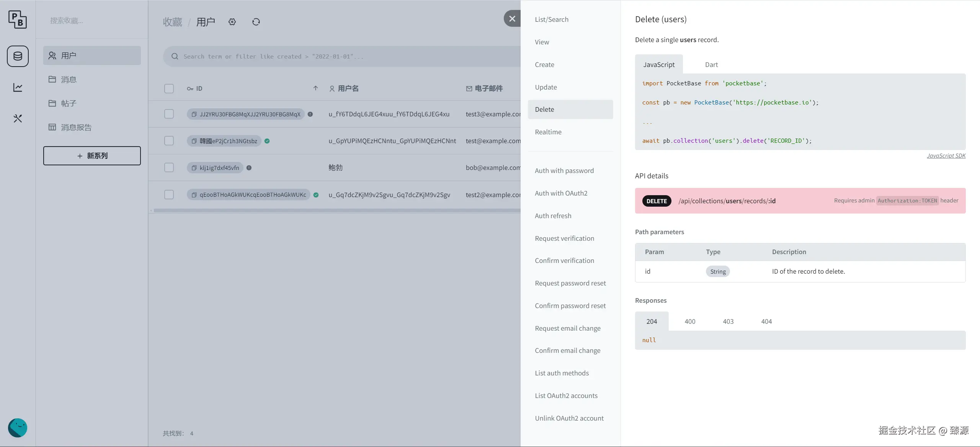The image size is (980, 447).
Task: Switch to the Dart code tab
Action: [x=711, y=65]
